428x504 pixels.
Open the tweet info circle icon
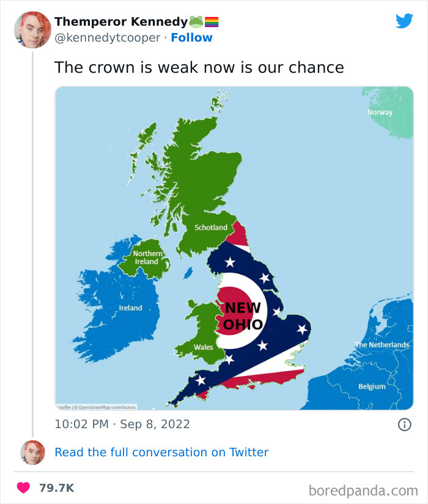[x=404, y=424]
